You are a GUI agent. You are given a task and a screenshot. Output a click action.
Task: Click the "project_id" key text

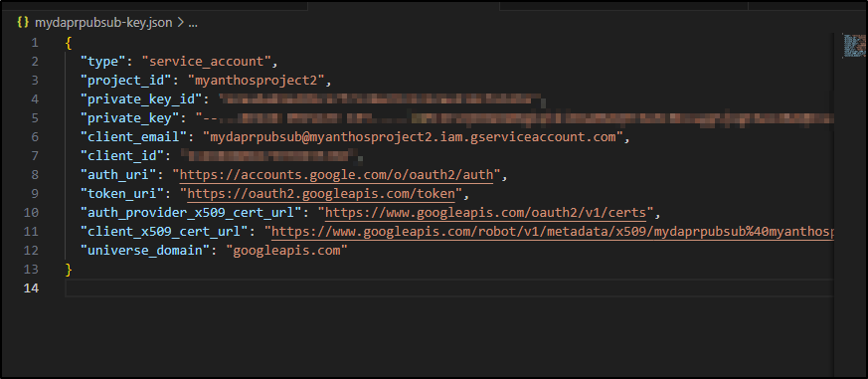(x=126, y=81)
